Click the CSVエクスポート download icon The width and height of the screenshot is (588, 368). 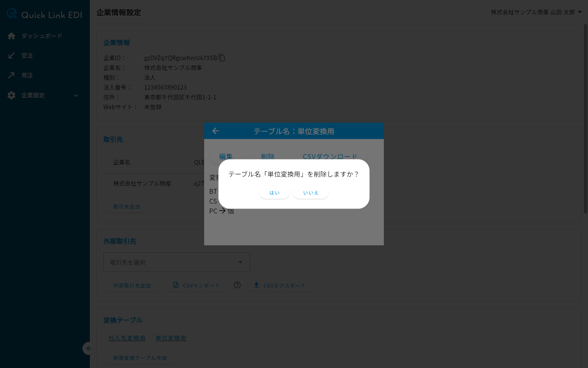click(x=256, y=285)
